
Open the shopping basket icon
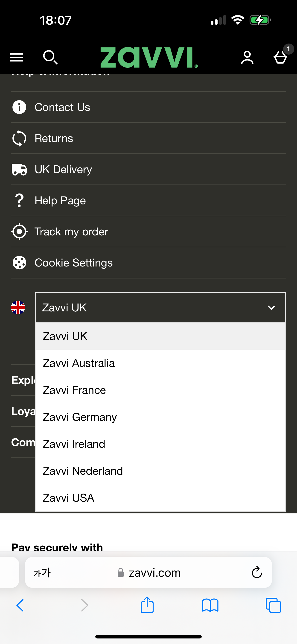(280, 57)
